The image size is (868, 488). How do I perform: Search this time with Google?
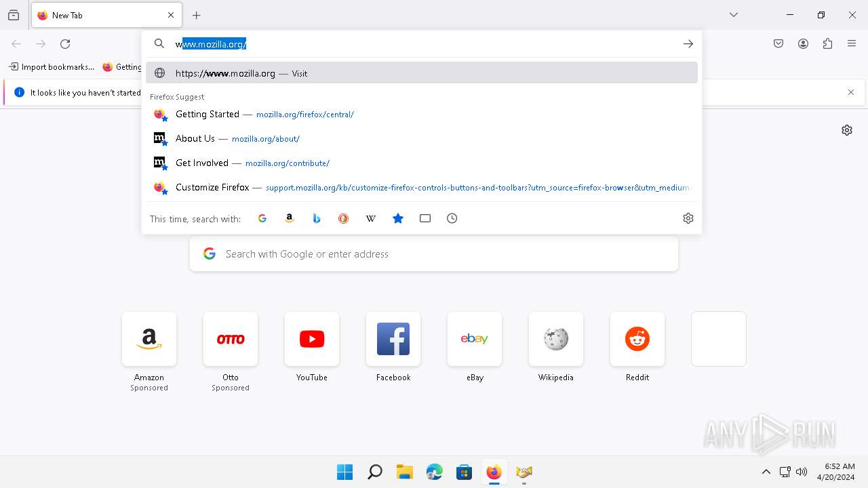click(262, 218)
